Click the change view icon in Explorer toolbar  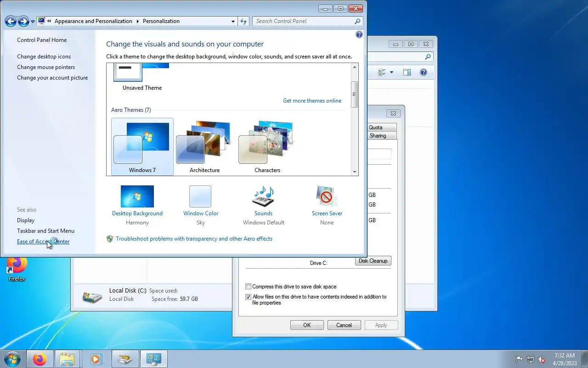click(x=382, y=72)
